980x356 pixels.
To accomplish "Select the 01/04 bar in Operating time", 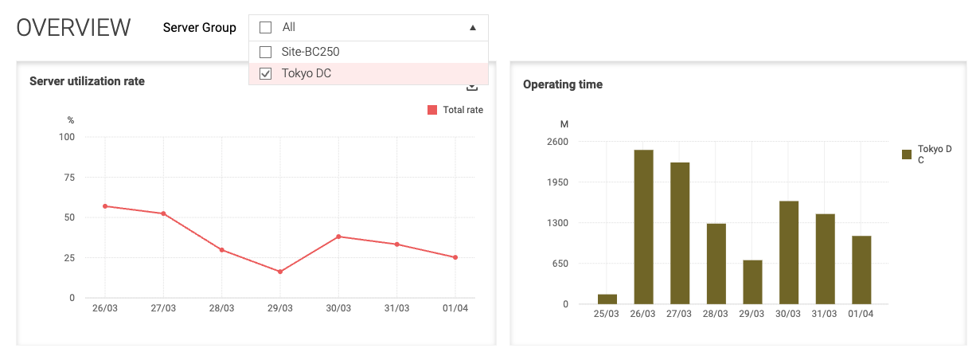I will (x=861, y=270).
